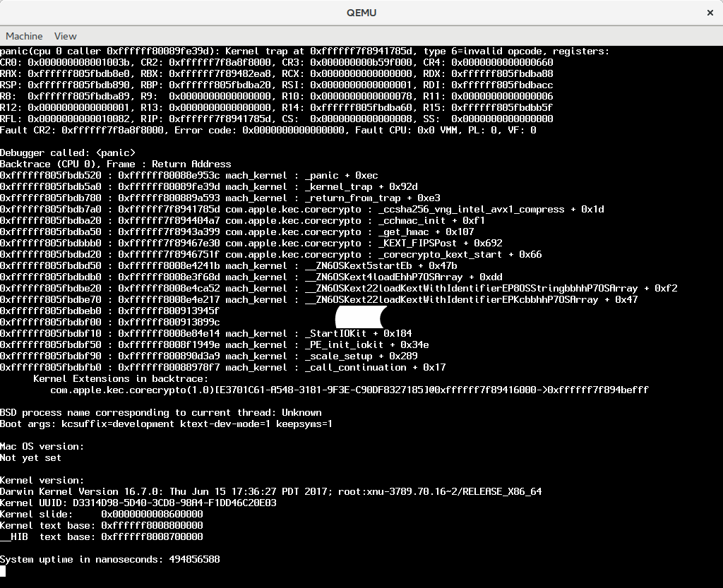The height and width of the screenshot is (588, 723).
Task: Click the 'Kernel slide' value line
Action: [102, 514]
